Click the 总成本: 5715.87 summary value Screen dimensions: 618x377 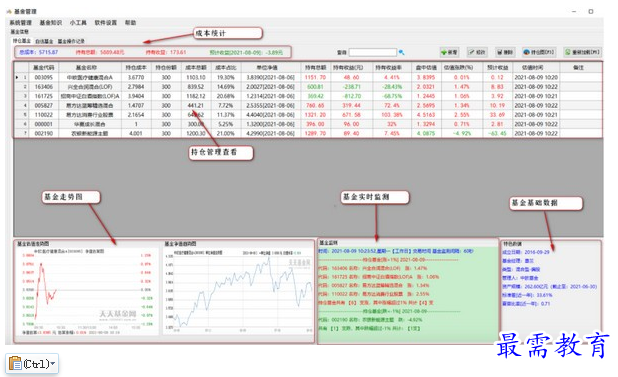click(39, 52)
